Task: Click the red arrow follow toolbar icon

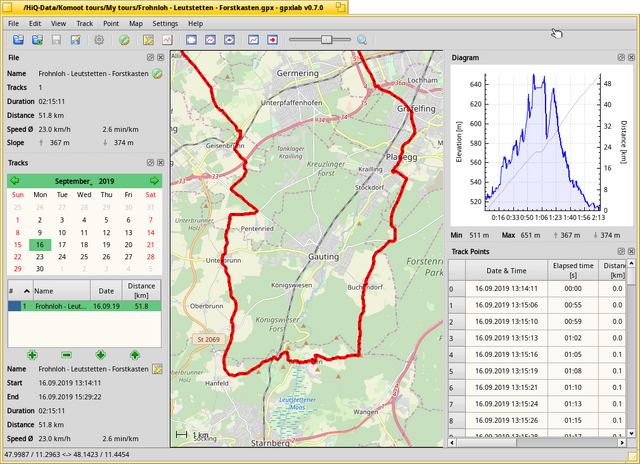Action: tap(272, 40)
